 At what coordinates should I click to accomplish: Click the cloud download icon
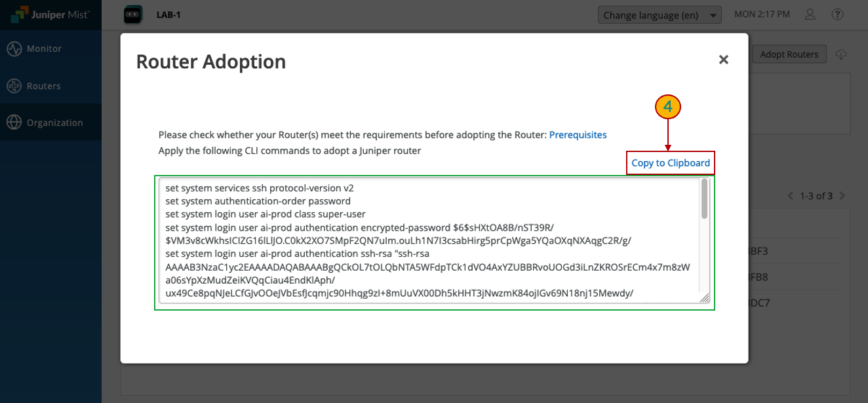click(841, 54)
